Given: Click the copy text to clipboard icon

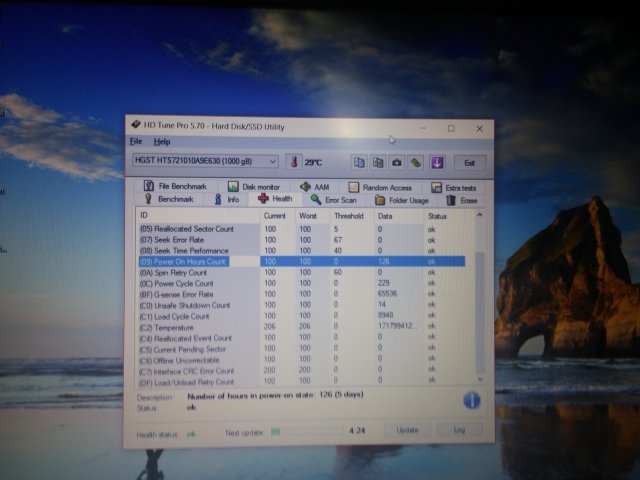Looking at the screenshot, I should pyautogui.click(x=359, y=162).
